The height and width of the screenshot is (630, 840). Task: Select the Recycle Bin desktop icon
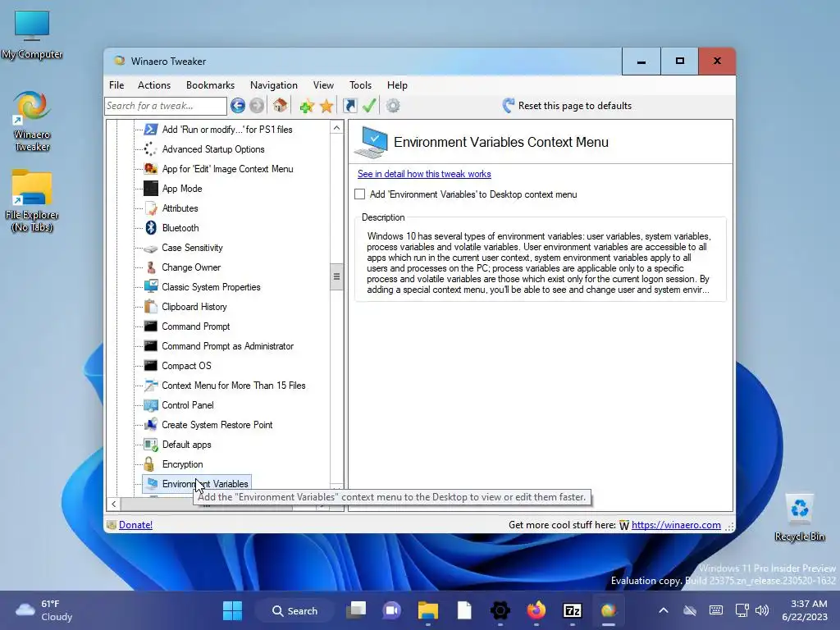[799, 518]
